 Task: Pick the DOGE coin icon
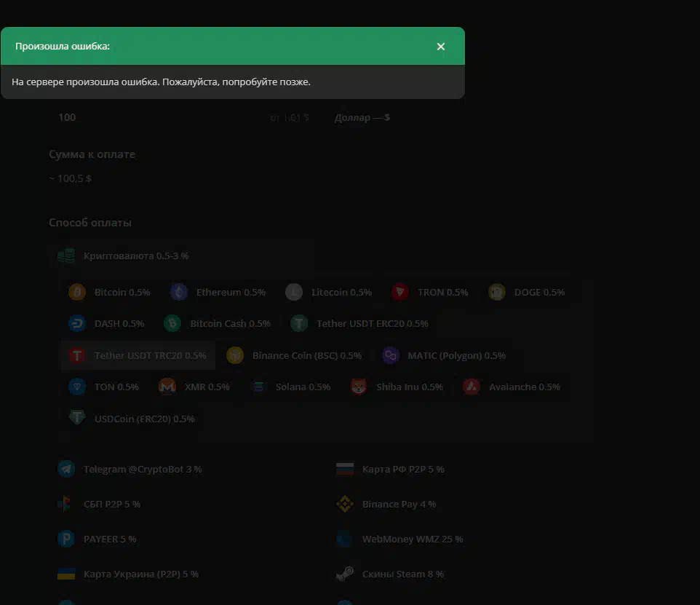coord(497,293)
